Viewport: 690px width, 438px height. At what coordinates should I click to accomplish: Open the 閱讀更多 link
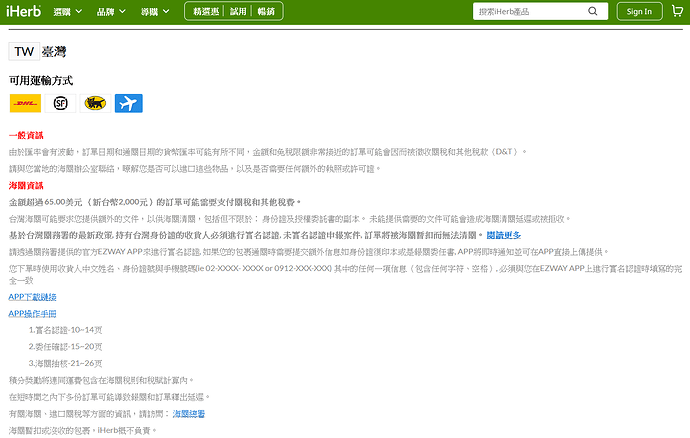click(x=504, y=236)
